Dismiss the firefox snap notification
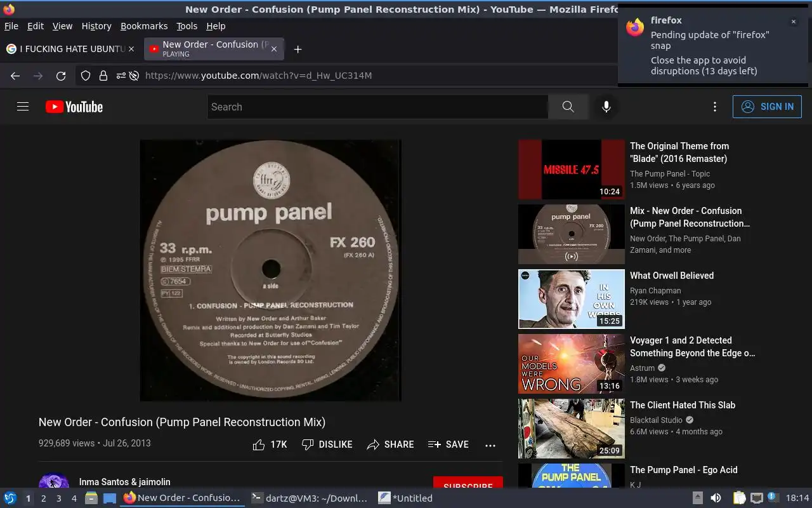 (793, 22)
